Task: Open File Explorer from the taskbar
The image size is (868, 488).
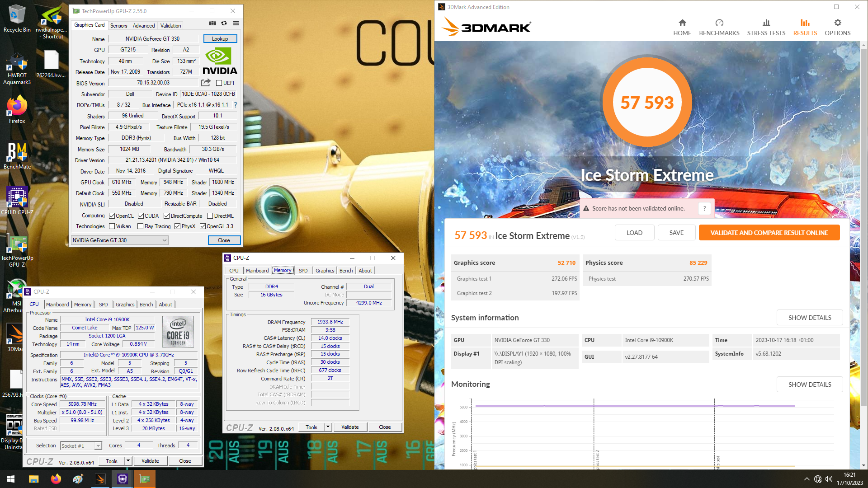Action: pyautogui.click(x=33, y=479)
